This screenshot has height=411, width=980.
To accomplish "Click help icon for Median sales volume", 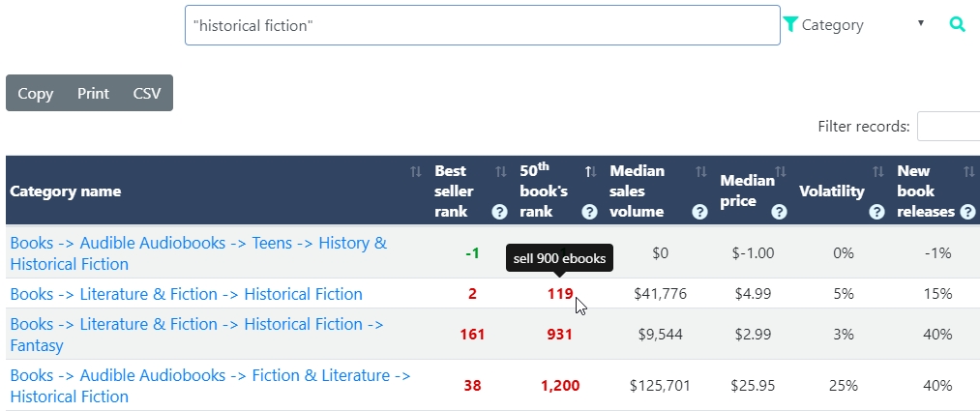I will 699,212.
